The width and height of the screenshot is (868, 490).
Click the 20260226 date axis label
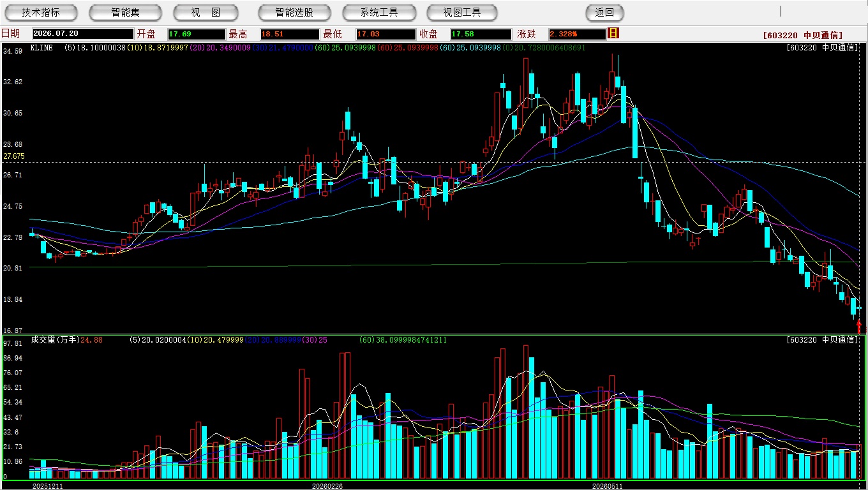pos(327,486)
